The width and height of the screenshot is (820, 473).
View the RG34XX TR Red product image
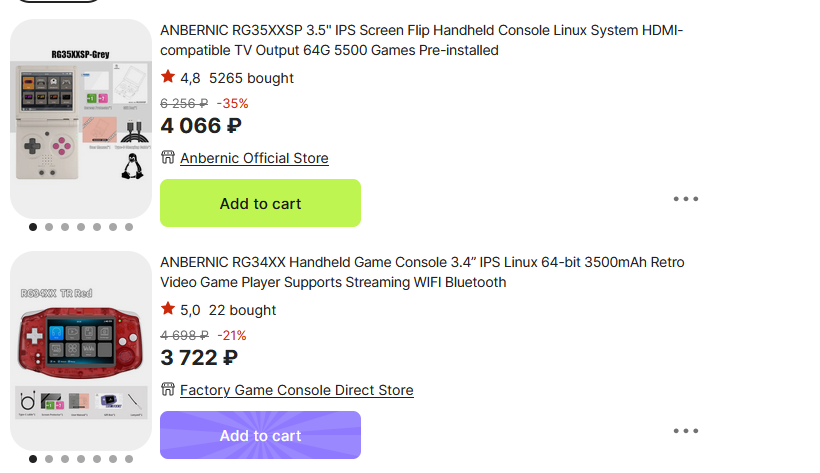(80, 350)
